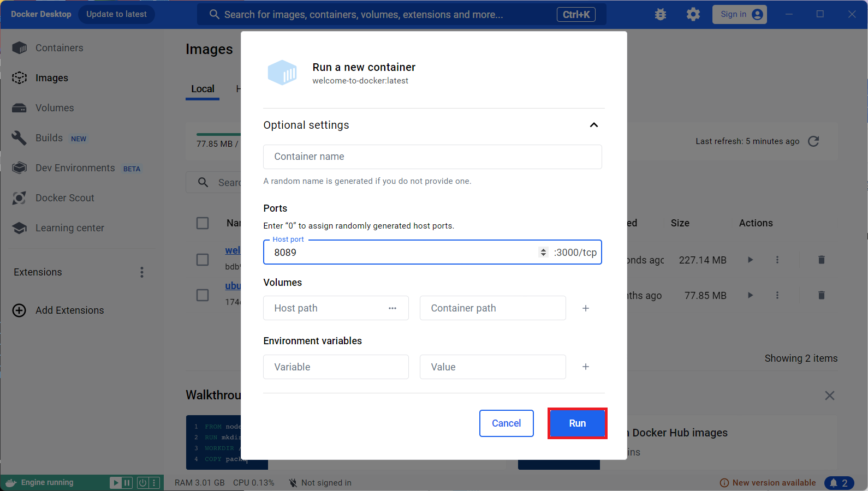Click New version available link
Screen dimensions: 868x491
768,483
